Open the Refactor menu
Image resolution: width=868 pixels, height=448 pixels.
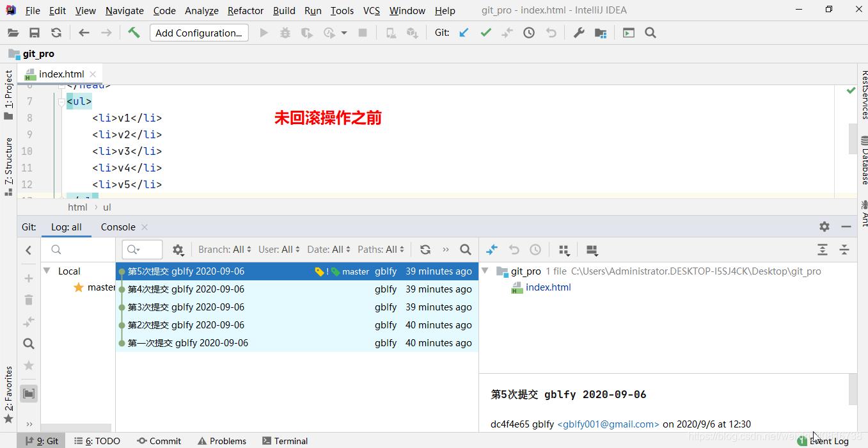(246, 11)
